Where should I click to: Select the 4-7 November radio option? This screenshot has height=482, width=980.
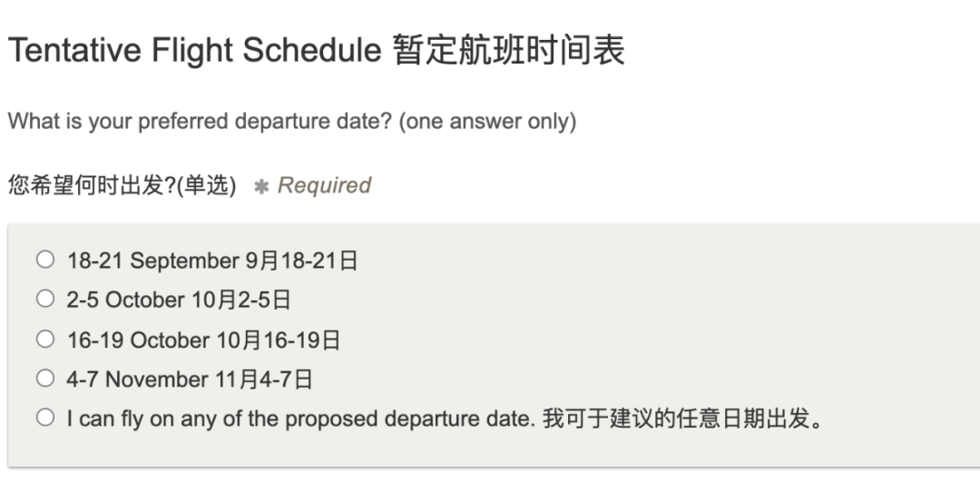pyautogui.click(x=45, y=379)
